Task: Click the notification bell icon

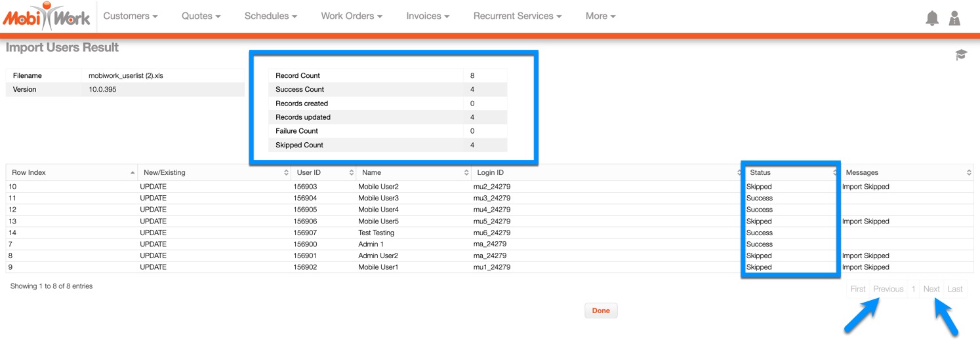Action: tap(931, 18)
